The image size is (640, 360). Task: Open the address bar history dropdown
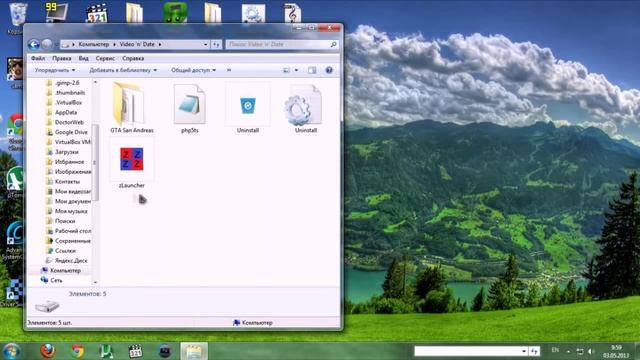(x=206, y=44)
